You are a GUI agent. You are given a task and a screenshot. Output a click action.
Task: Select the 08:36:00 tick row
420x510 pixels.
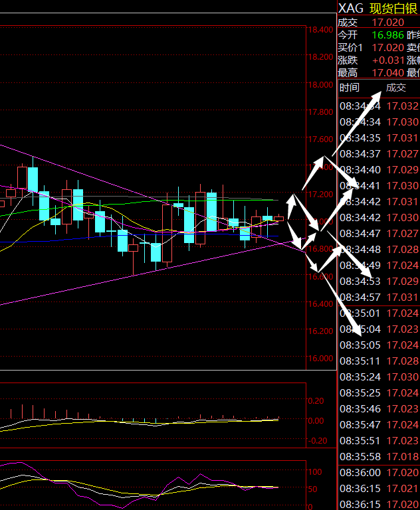click(379, 473)
